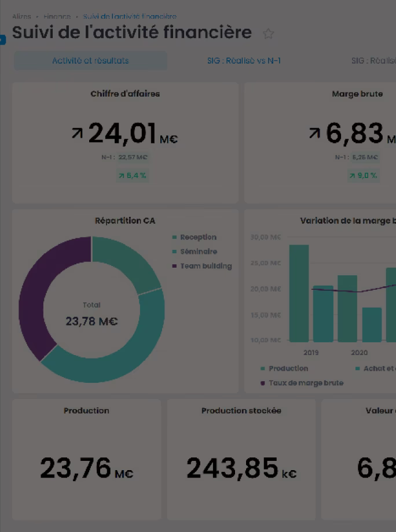Click the 'Marge brute' card title
Viewport: 396px width, 532px height.
(357, 94)
